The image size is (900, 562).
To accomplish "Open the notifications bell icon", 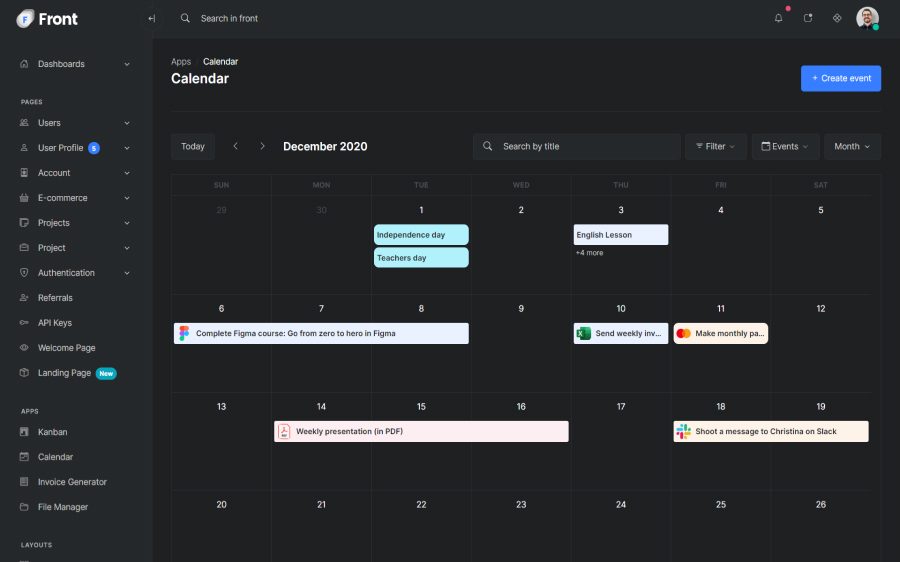I will point(779,18).
